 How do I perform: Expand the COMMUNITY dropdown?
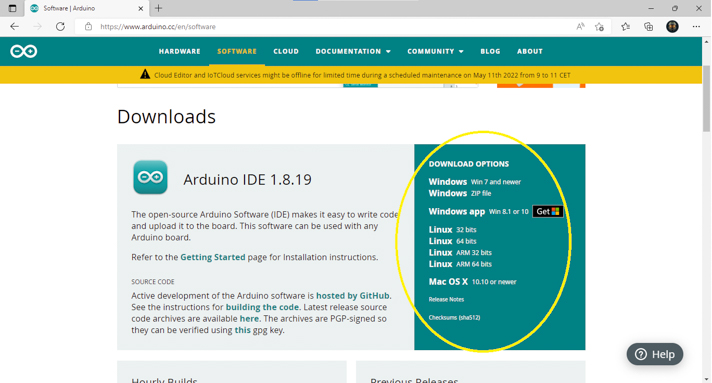[435, 51]
